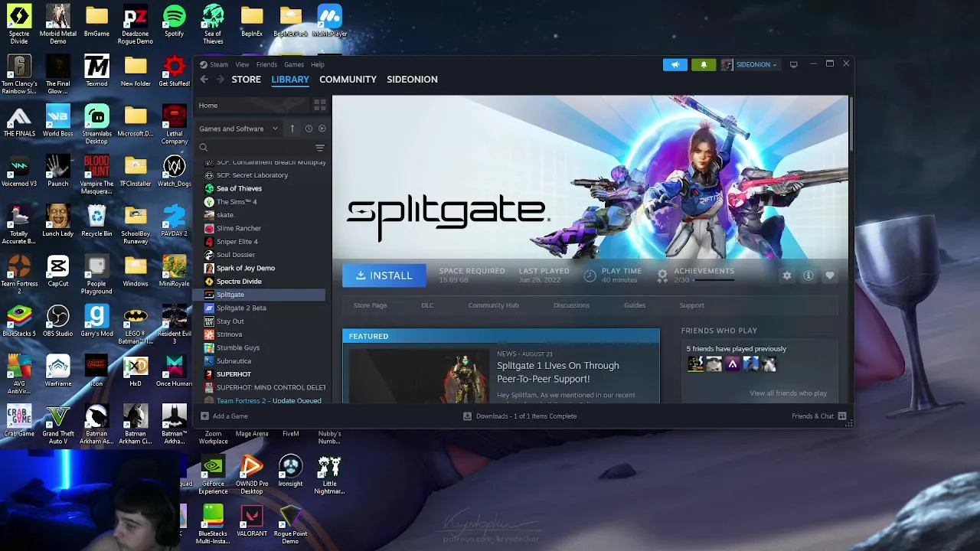Screen dimensions: 980x551
Task: Expand the Games and Software dropdown
Action: (239, 129)
